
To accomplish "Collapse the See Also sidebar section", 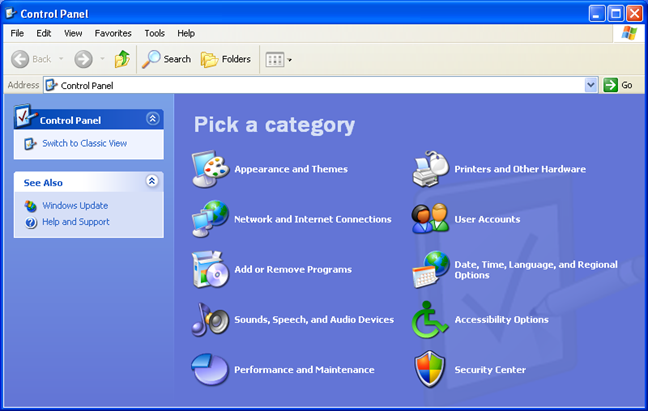I will 152,182.
